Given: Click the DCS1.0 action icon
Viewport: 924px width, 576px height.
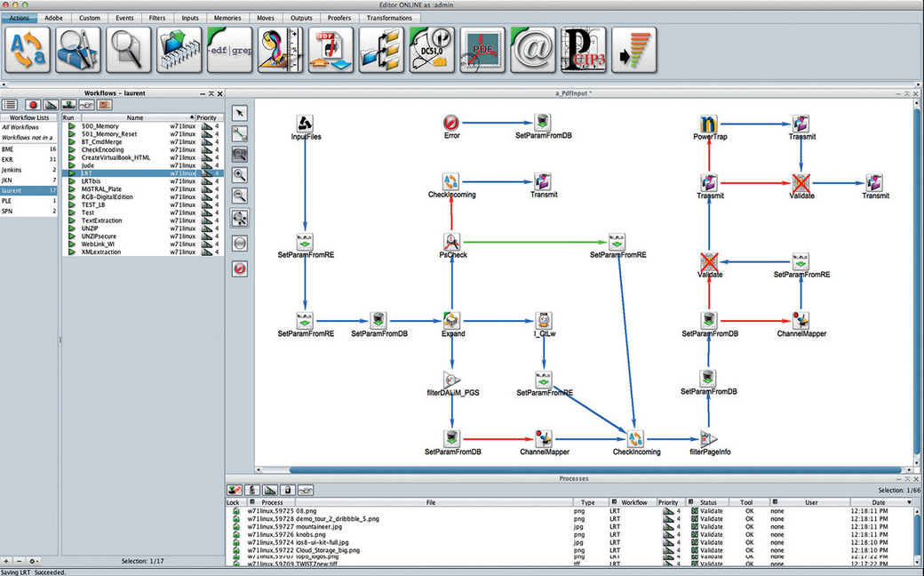Looking at the screenshot, I should pyautogui.click(x=432, y=50).
